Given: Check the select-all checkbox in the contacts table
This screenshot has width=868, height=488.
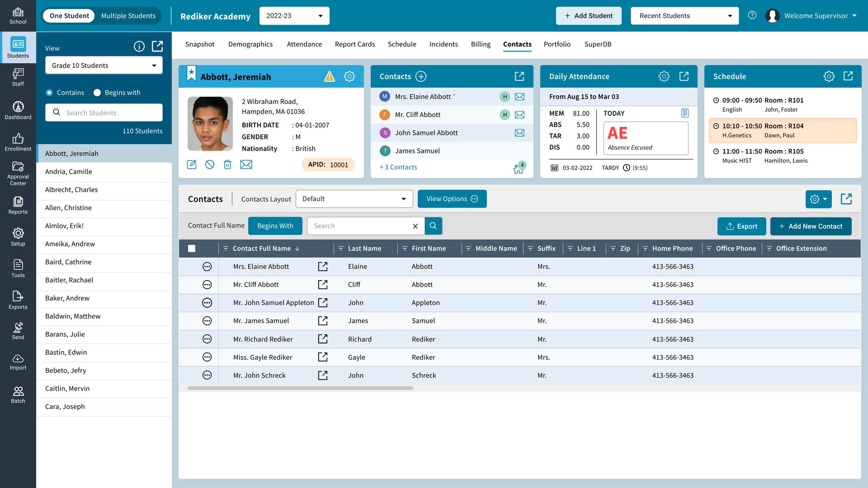Looking at the screenshot, I should tap(192, 248).
